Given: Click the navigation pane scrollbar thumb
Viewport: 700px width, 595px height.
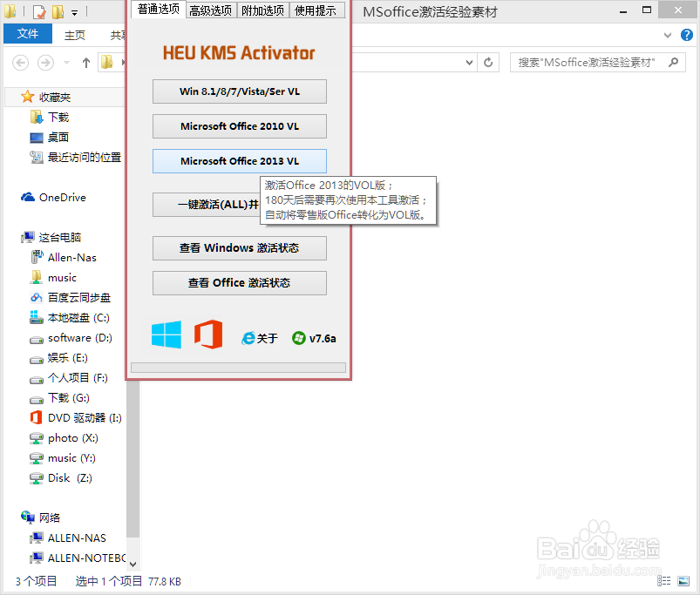Looking at the screenshot, I should (133, 458).
